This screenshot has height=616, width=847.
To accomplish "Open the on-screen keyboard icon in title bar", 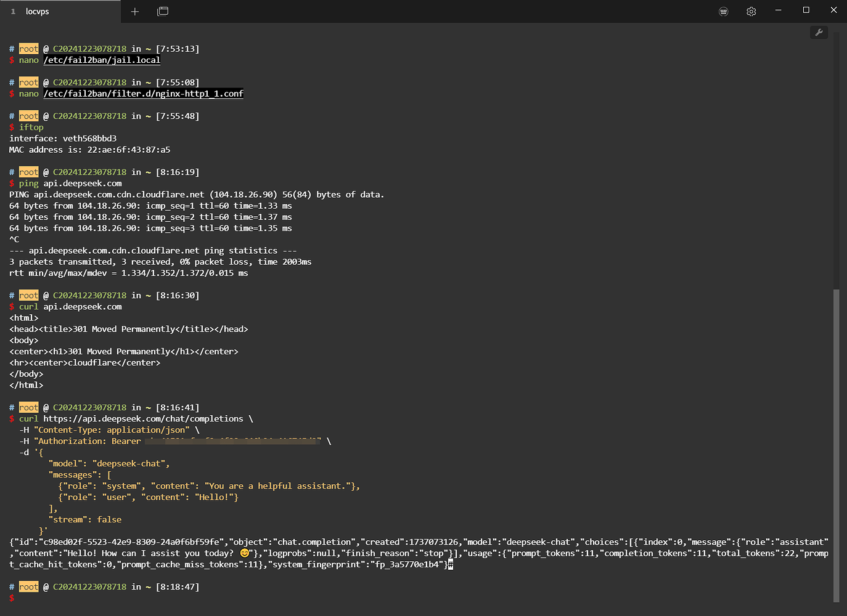I will click(724, 11).
